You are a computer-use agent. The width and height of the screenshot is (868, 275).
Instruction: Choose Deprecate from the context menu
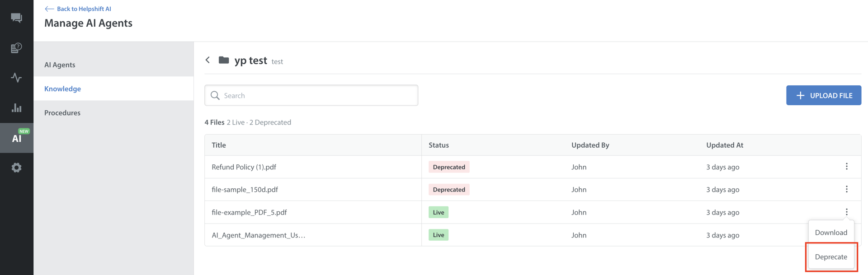pyautogui.click(x=830, y=257)
